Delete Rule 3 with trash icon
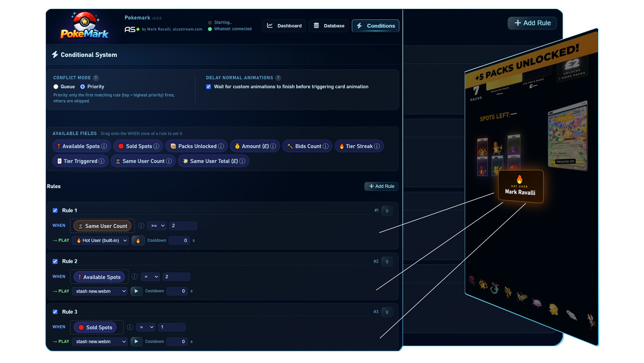Screen dimensions: 644x363 pos(387,312)
